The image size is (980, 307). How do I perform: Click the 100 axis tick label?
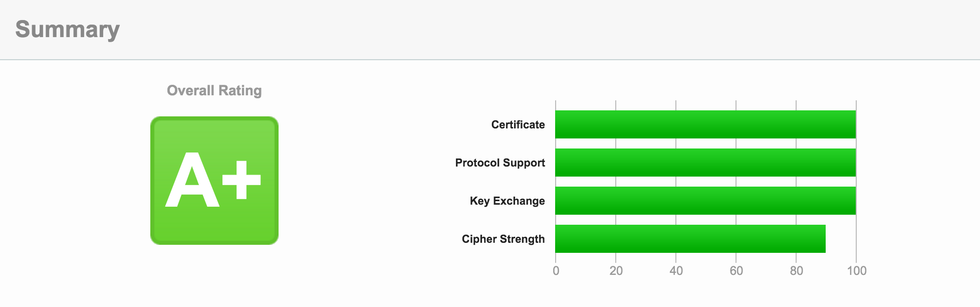pos(856,271)
